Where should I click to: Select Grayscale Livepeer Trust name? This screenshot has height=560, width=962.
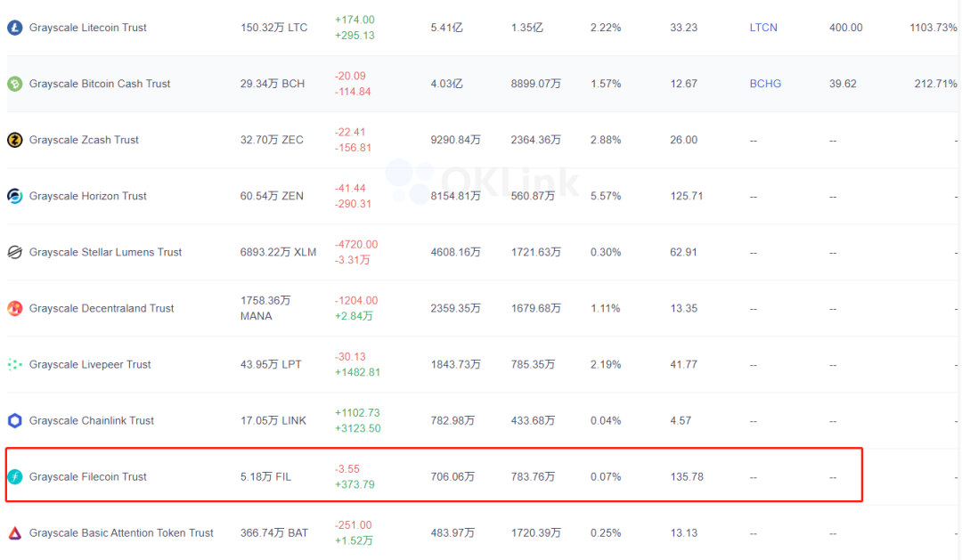(x=90, y=364)
